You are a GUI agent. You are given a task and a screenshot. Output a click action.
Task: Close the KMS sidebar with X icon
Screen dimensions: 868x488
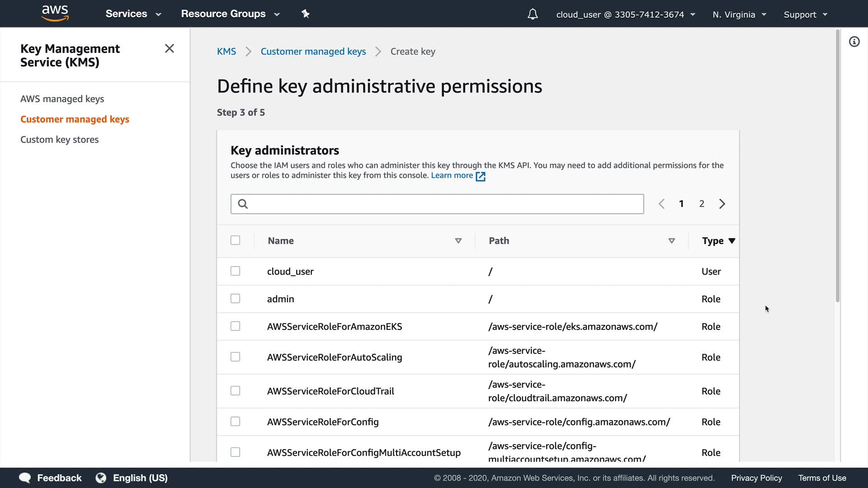pos(170,48)
